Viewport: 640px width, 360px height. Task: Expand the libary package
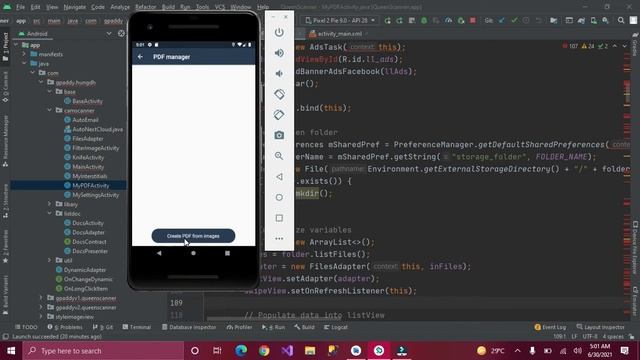coord(49,204)
